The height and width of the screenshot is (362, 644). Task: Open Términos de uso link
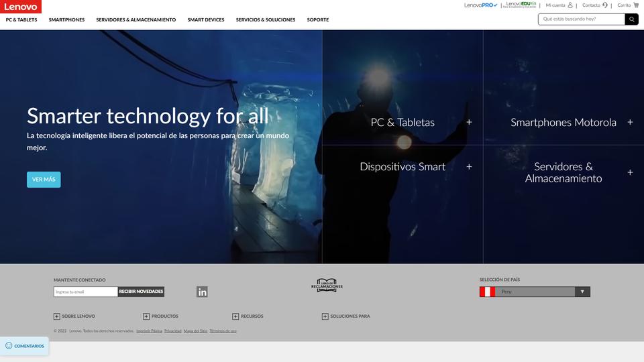tap(223, 330)
